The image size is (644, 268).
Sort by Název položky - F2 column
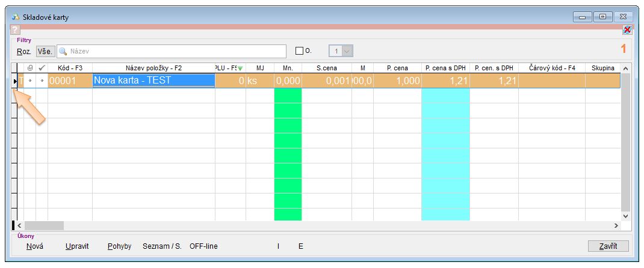tap(153, 69)
